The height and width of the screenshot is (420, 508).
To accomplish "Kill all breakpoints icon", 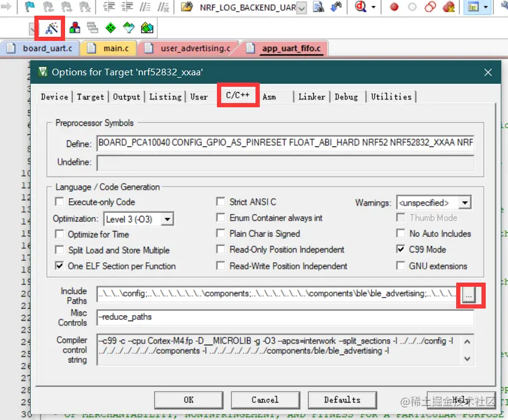I will click(x=449, y=7).
